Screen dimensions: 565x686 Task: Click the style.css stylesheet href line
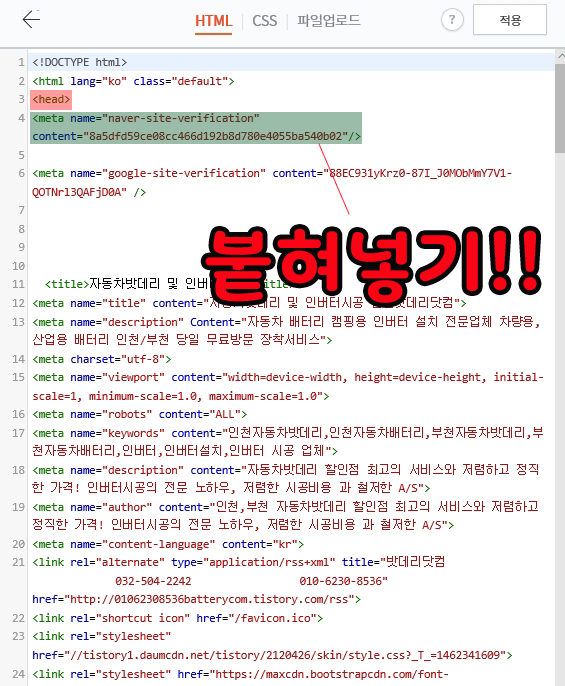tap(272, 655)
